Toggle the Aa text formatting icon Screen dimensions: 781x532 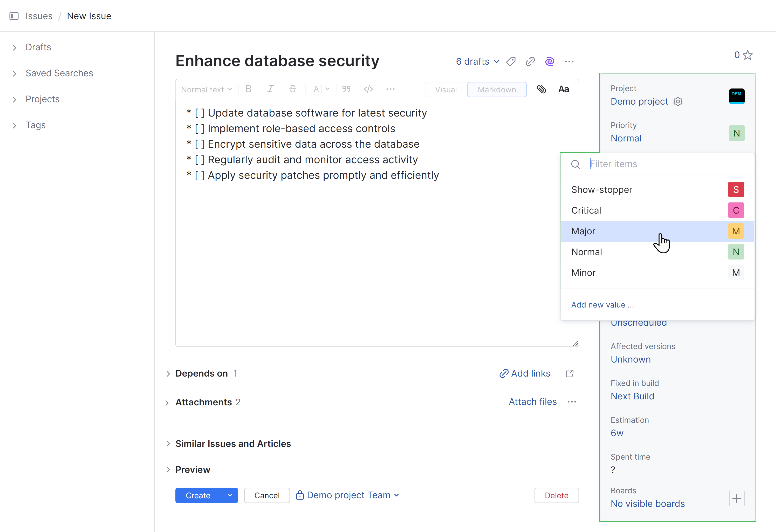tap(563, 89)
